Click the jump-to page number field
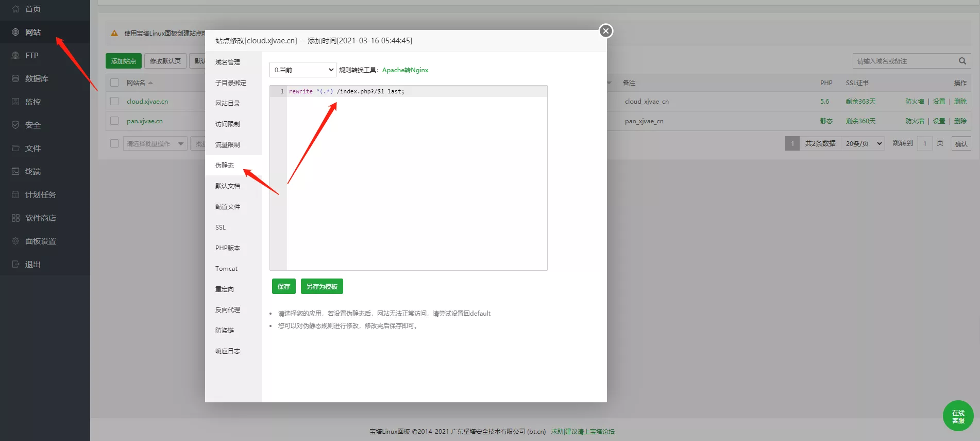The width and height of the screenshot is (980, 441). [925, 143]
